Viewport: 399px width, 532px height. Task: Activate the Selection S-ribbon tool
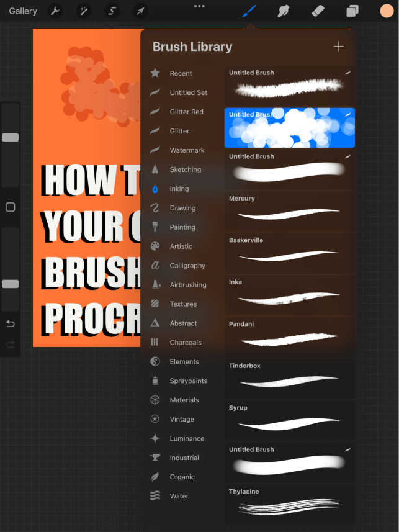click(x=112, y=11)
